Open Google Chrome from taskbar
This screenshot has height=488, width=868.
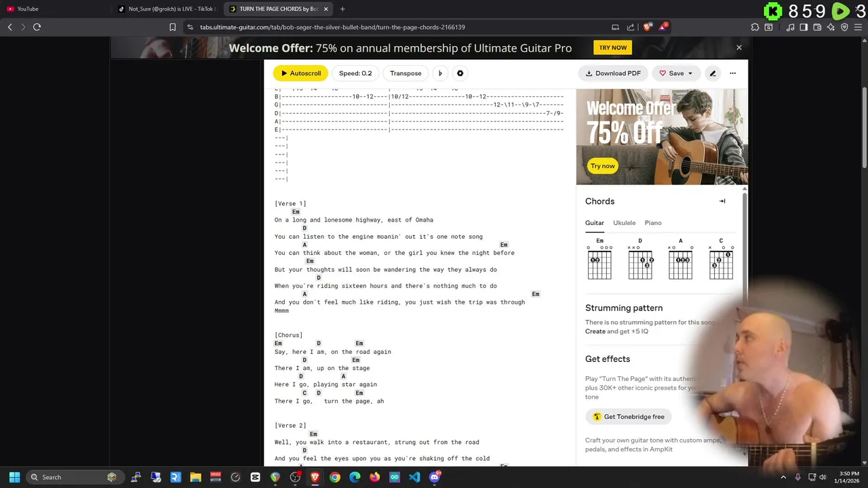click(335, 477)
